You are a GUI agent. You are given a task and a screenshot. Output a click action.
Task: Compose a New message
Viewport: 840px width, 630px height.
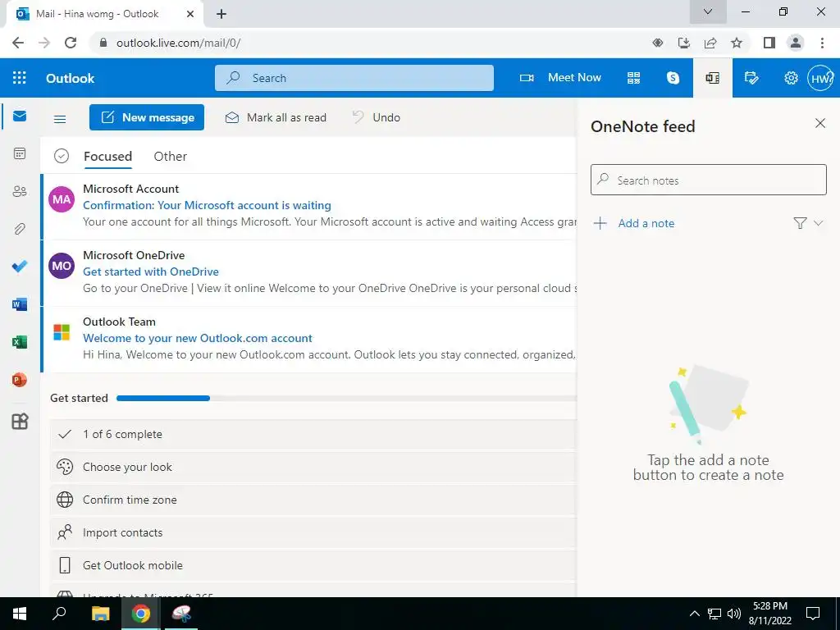tap(147, 117)
